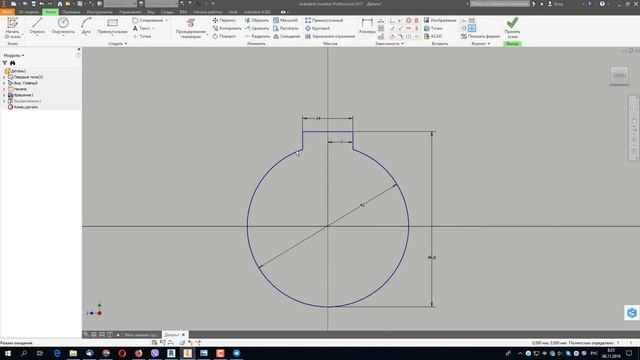Select the Деталь1 root node

click(x=16, y=71)
